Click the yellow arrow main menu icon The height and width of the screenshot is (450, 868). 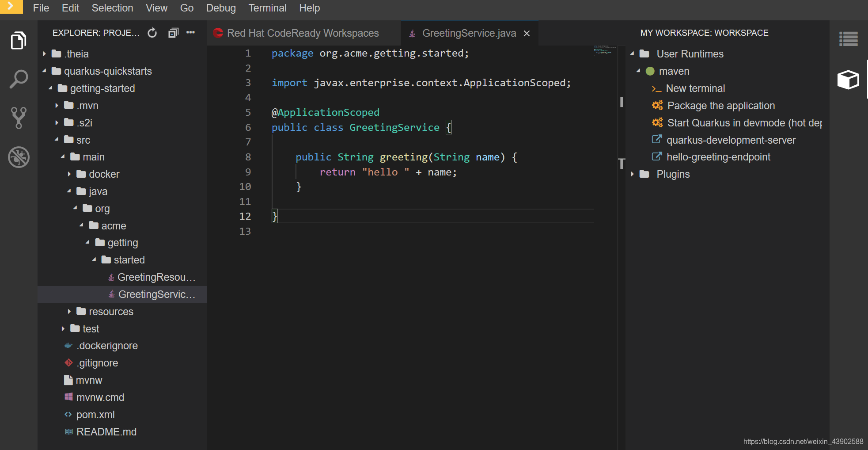[11, 7]
